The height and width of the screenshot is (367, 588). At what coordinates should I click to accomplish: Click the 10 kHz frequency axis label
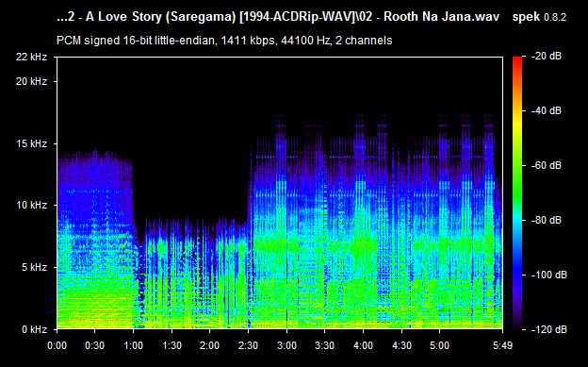(31, 205)
